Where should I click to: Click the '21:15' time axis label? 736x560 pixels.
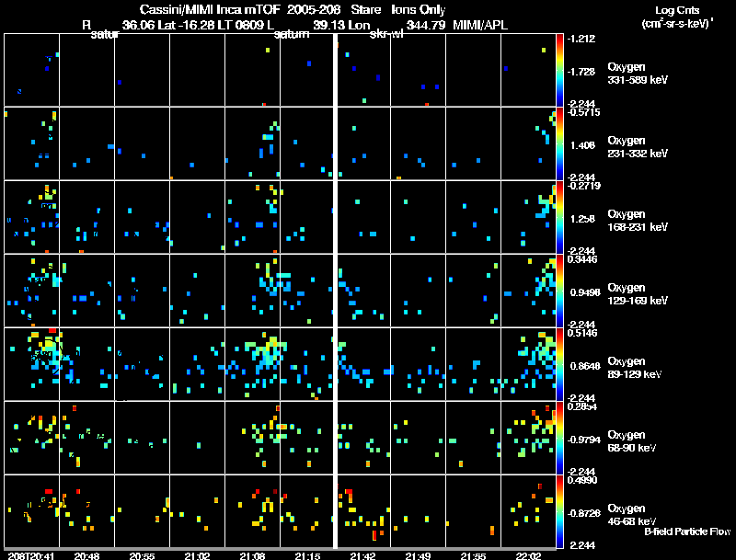pos(308,556)
